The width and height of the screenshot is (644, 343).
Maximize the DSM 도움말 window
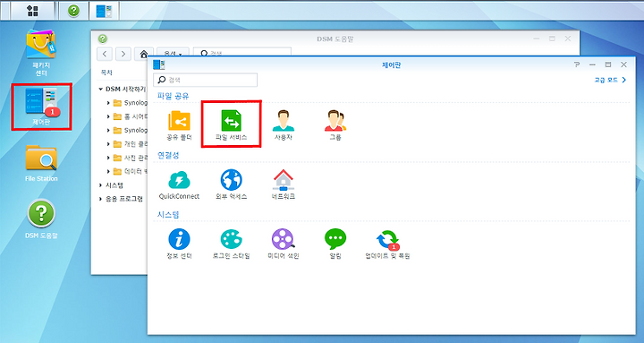(x=552, y=39)
